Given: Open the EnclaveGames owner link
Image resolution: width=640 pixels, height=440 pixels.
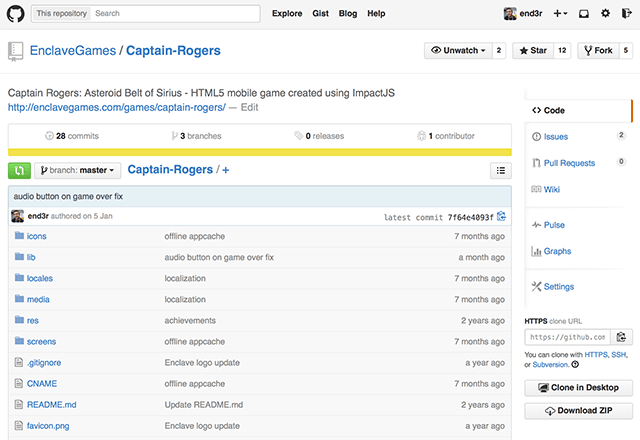Looking at the screenshot, I should pyautogui.click(x=73, y=51).
